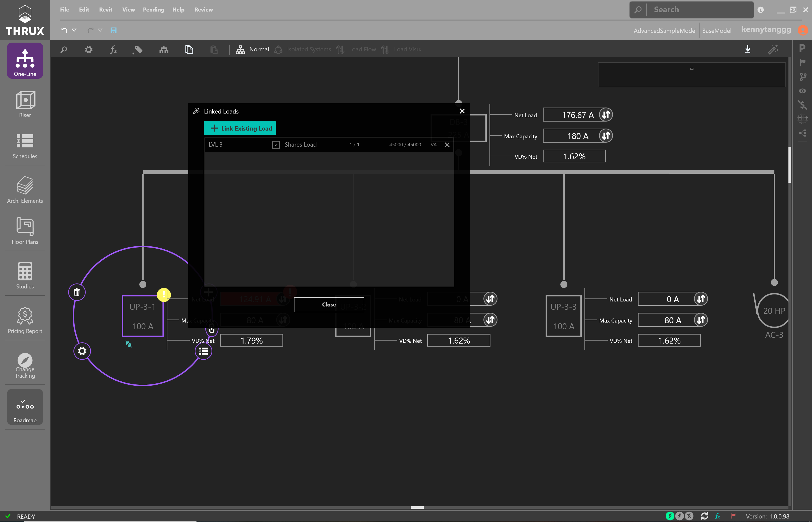The image size is (812, 522).
Task: Open the Edit menu
Action: point(84,10)
